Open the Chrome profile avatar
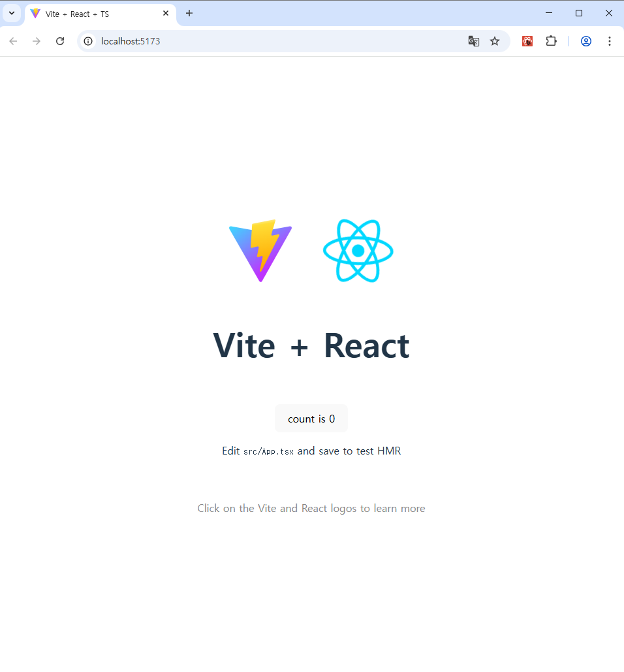This screenshot has width=624, height=672. [x=586, y=41]
